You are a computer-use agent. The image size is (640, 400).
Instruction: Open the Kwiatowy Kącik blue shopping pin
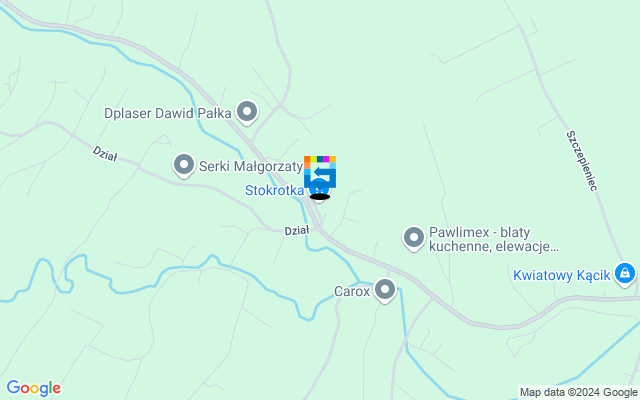(625, 274)
